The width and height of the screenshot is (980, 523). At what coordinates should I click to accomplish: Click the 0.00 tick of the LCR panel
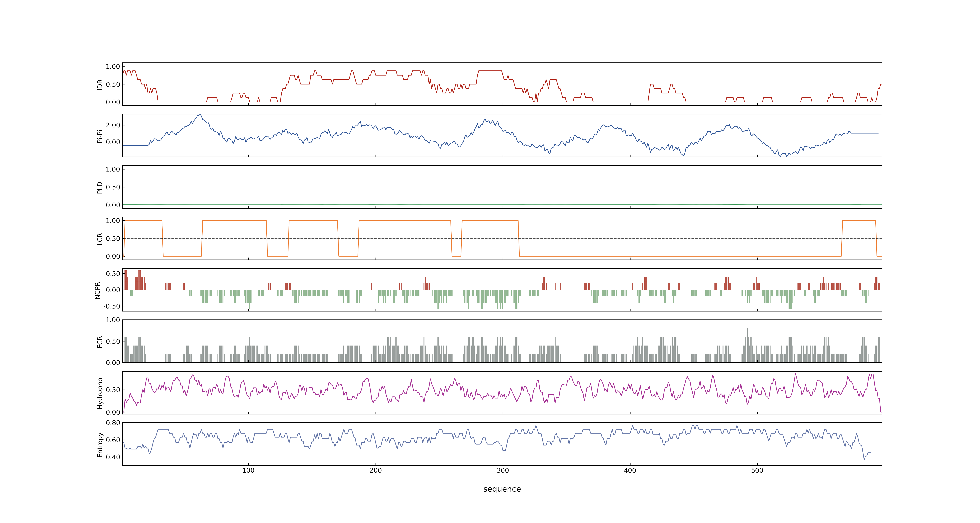click(x=113, y=256)
